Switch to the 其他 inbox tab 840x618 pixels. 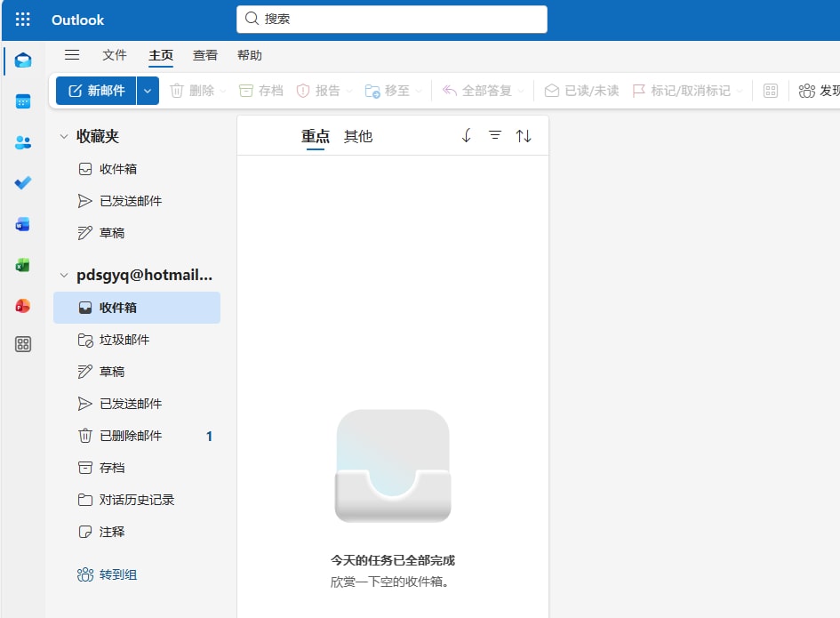coord(358,136)
